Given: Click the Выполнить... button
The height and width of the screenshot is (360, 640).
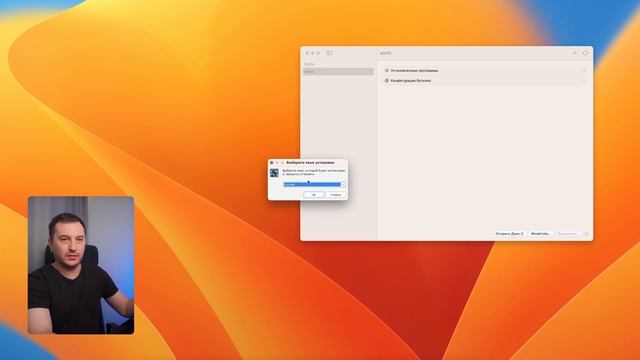Looking at the screenshot, I should [x=567, y=233].
